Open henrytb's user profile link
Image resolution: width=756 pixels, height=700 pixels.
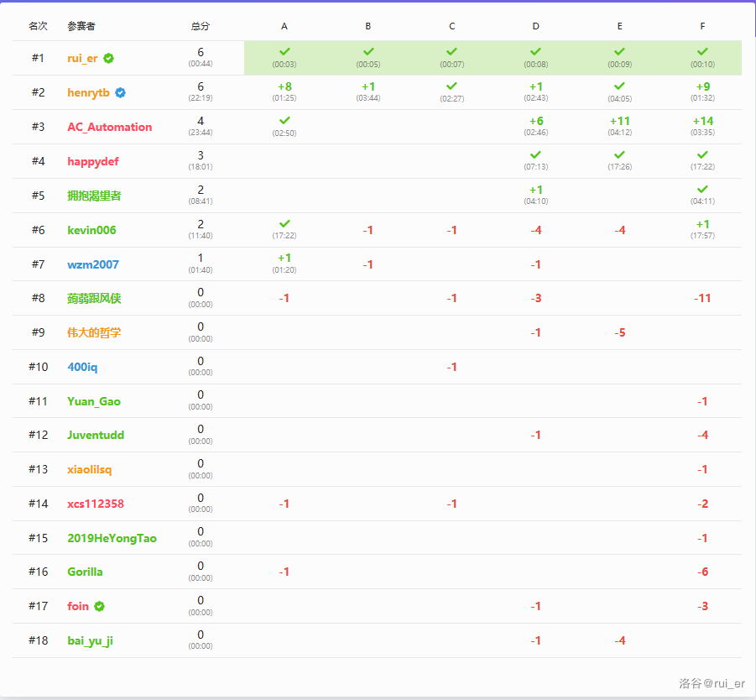(89, 93)
